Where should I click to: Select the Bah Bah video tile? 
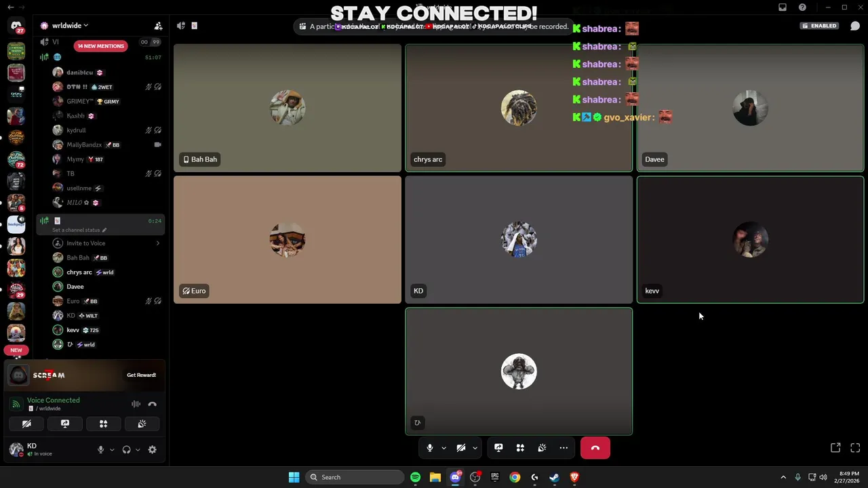tap(288, 108)
